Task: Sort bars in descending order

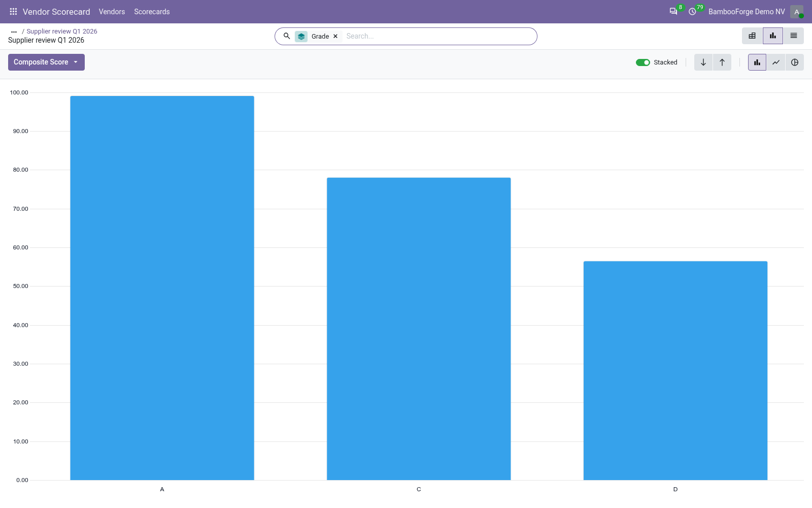Action: click(x=703, y=62)
